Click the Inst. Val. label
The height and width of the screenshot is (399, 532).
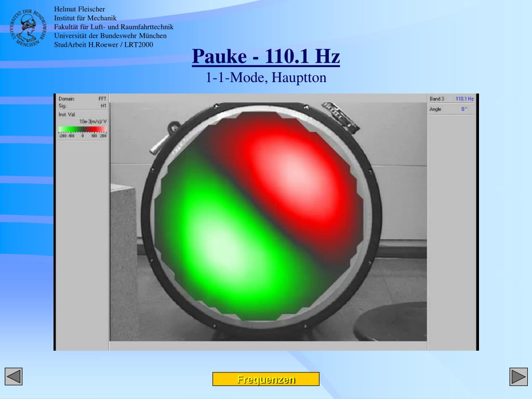(x=67, y=114)
